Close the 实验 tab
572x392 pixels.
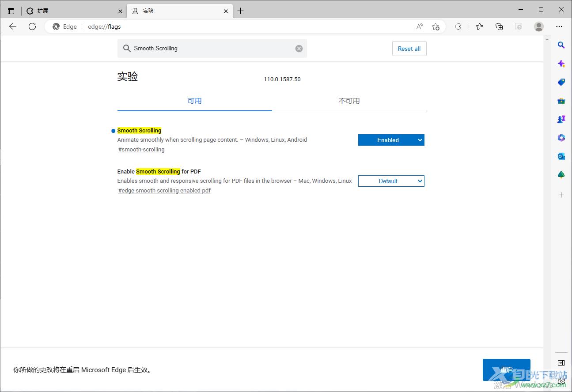(226, 11)
